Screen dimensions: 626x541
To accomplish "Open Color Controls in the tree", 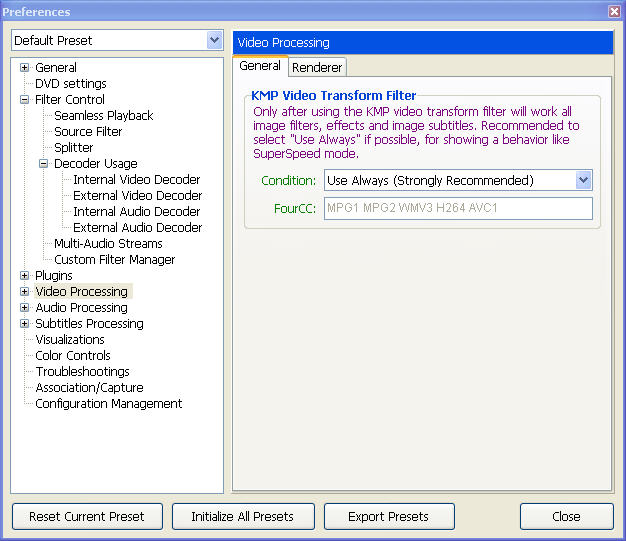I will [x=73, y=356].
